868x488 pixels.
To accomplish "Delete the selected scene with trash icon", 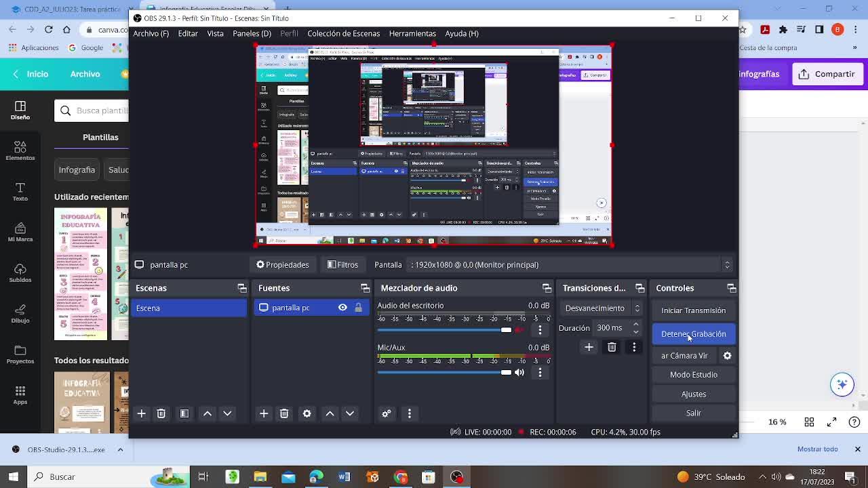I will (x=161, y=413).
